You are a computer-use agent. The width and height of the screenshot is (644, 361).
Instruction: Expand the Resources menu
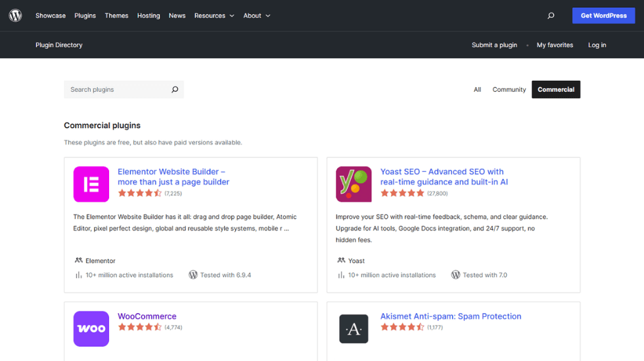(214, 16)
